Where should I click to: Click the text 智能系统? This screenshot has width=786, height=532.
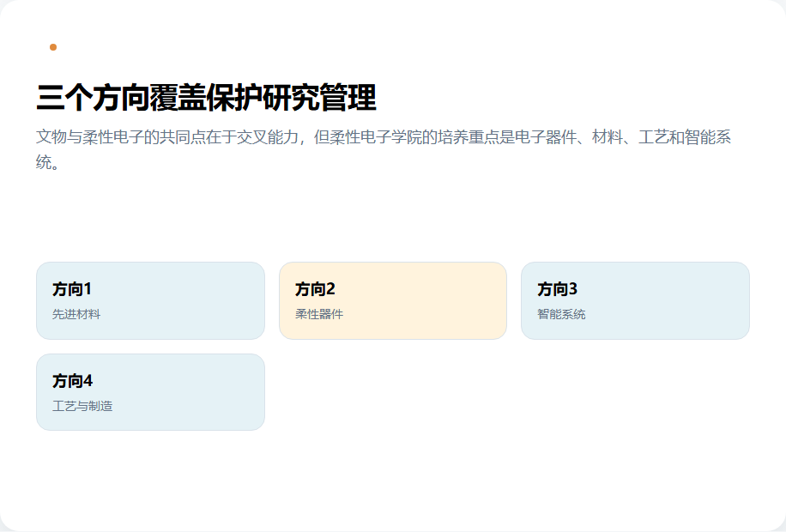561,314
